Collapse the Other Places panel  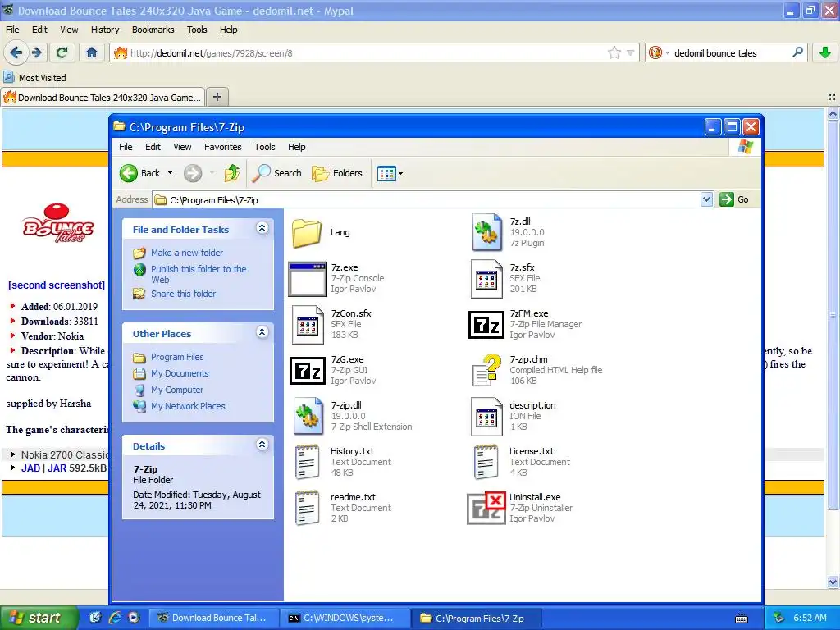tap(262, 331)
